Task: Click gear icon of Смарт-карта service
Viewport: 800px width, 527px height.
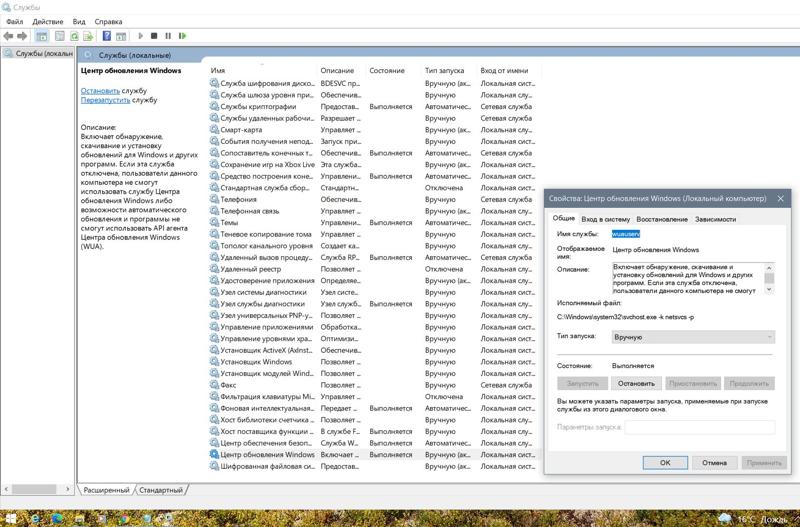Action: [214, 130]
